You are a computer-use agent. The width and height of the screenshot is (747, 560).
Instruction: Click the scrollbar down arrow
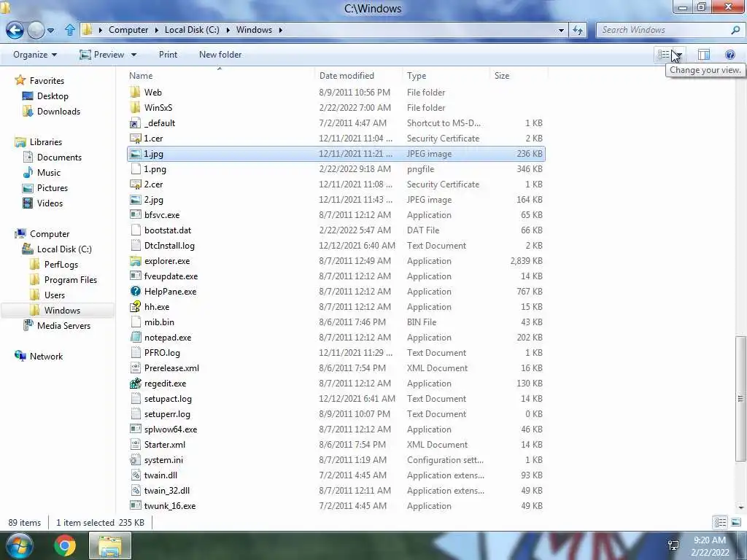pos(740,507)
